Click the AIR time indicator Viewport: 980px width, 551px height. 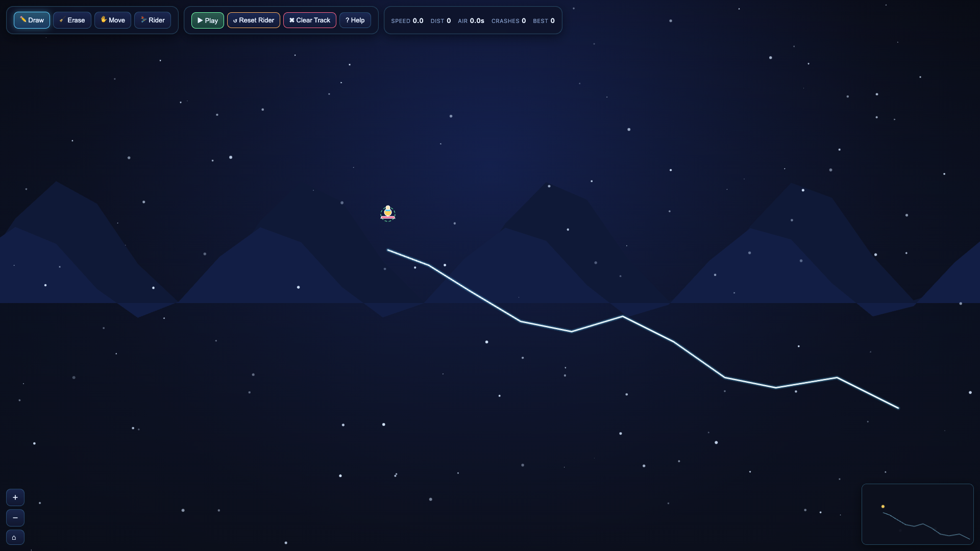pos(471,21)
